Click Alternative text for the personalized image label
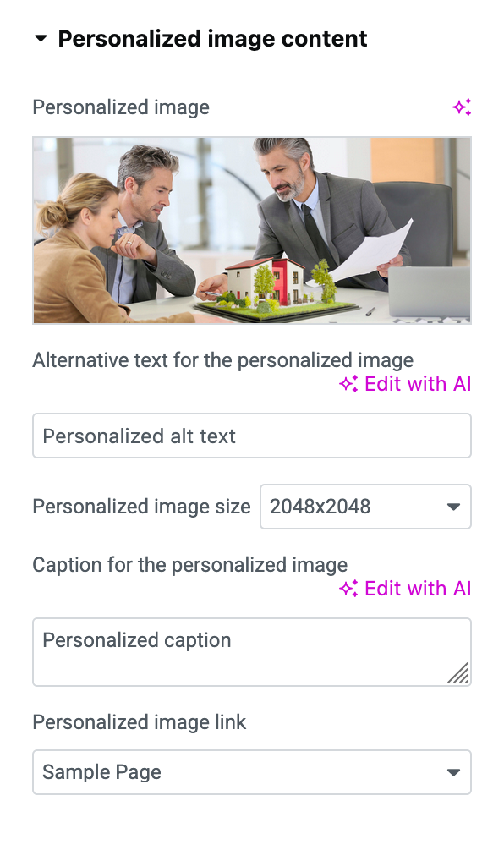Screen dimensions: 504x861 click(x=223, y=360)
